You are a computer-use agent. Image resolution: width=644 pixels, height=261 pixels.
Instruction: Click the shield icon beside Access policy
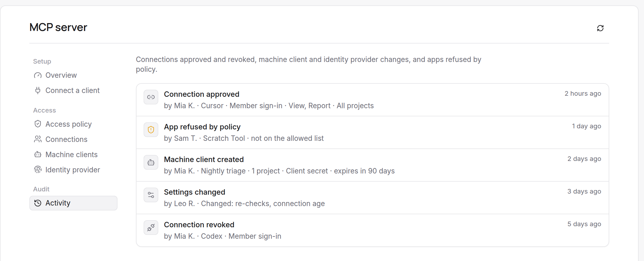tap(38, 124)
